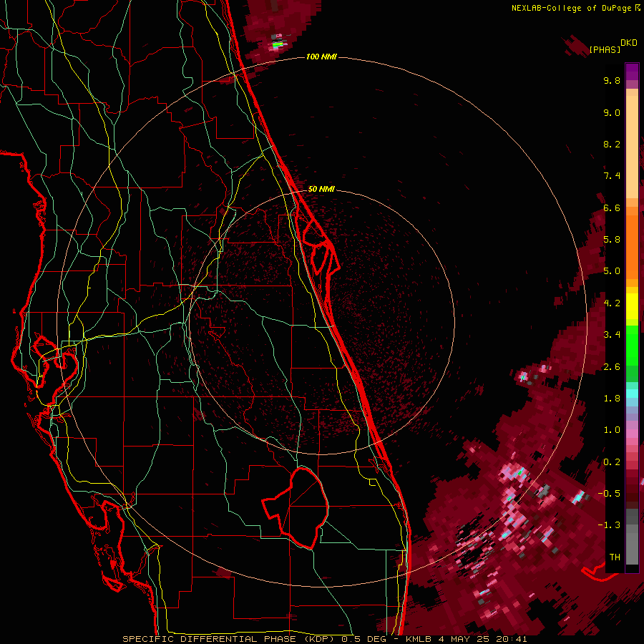644x644 pixels.
Task: Click the 50 NMI range ring label
Action: pyautogui.click(x=321, y=189)
